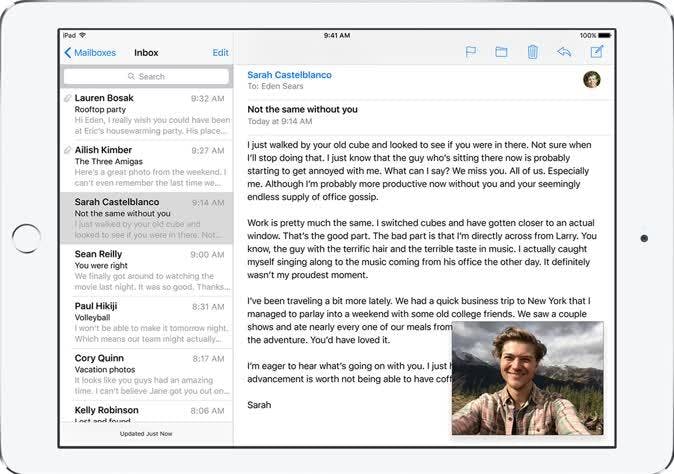Viewport: 674px width, 474px height.
Task: Tap sender name Sarah Castelblanco link
Action: click(289, 75)
